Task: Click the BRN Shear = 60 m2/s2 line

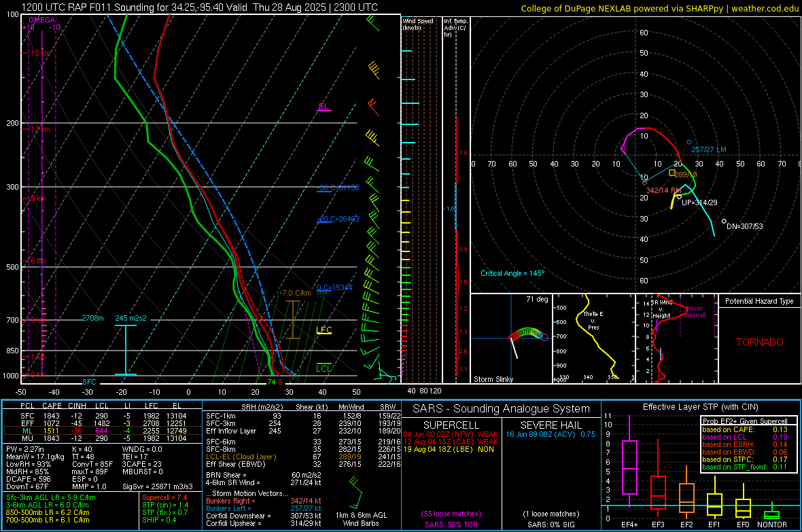Action: tap(264, 475)
